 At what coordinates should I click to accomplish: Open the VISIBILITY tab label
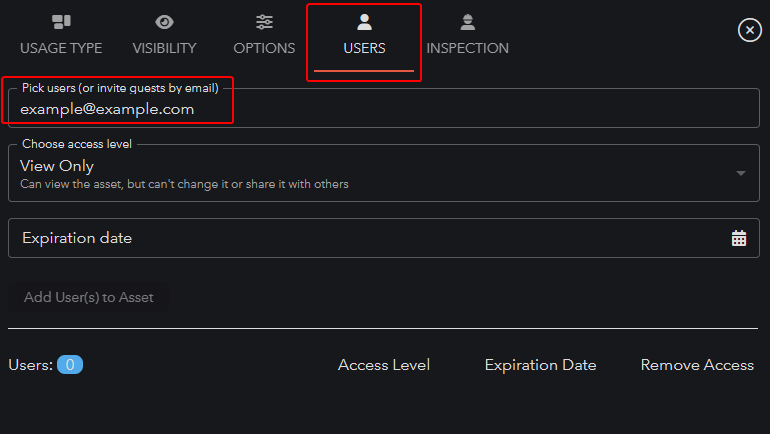tap(164, 48)
